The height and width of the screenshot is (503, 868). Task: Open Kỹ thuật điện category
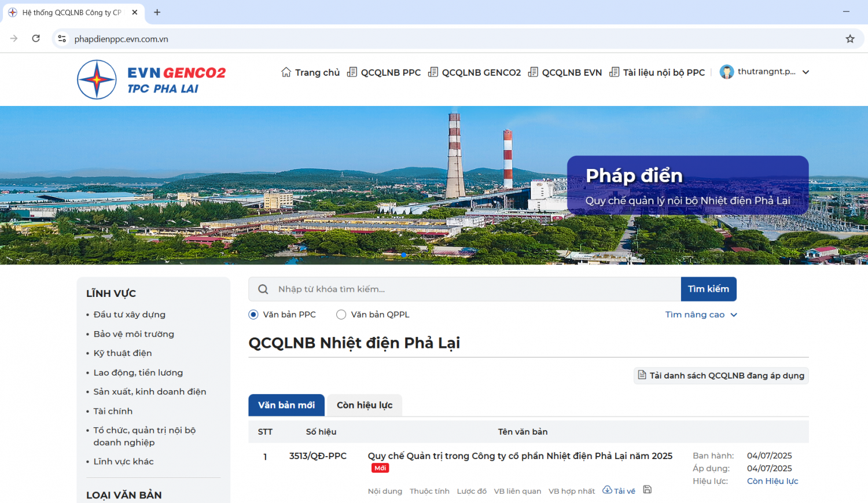pos(123,353)
